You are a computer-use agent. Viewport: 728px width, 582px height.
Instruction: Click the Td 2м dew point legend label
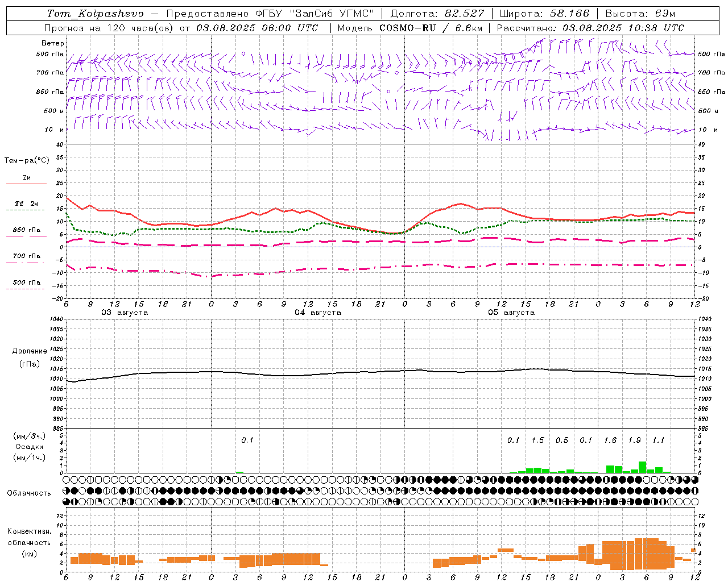[x=27, y=203]
